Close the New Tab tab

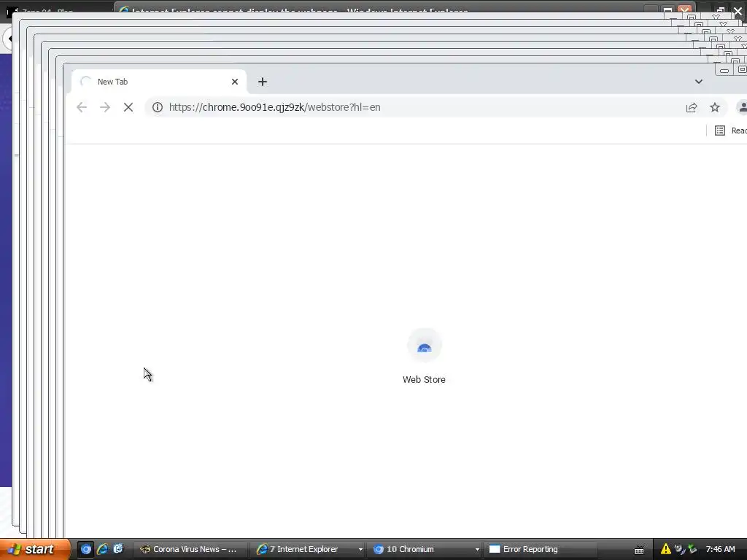pos(234,82)
